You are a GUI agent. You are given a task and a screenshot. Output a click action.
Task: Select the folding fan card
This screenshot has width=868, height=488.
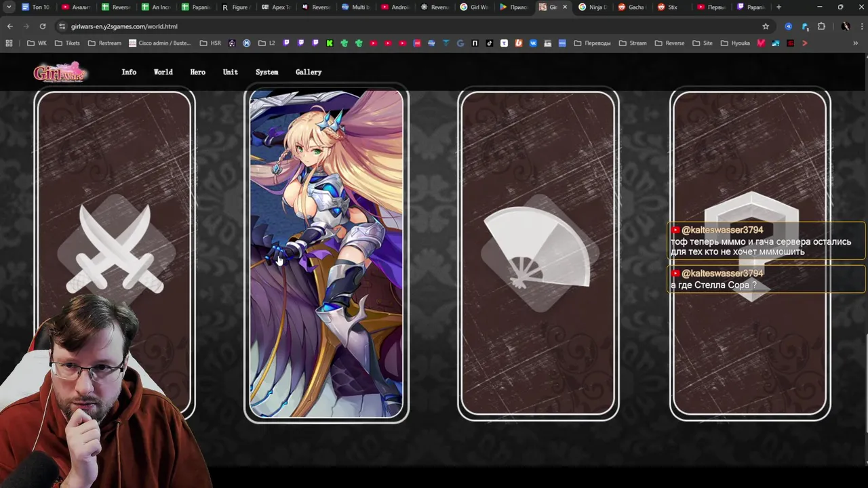[538, 255]
